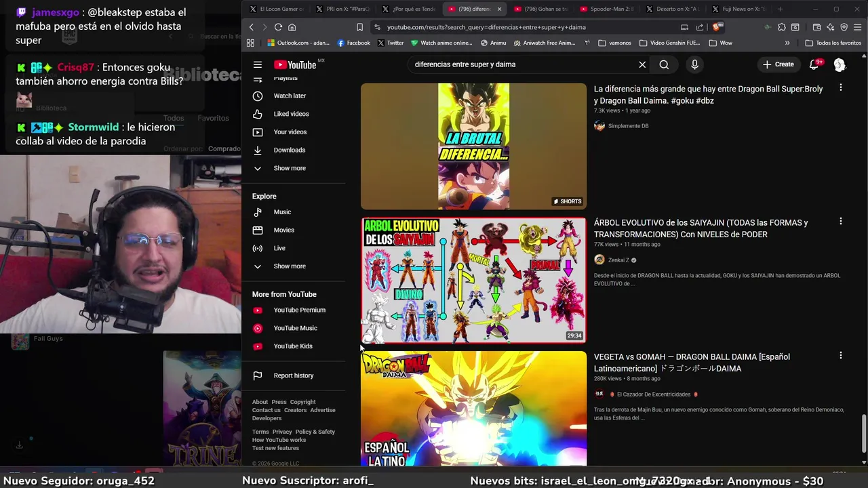The height and width of the screenshot is (488, 868).
Task: Start voice search with the microphone icon
Action: [694, 64]
